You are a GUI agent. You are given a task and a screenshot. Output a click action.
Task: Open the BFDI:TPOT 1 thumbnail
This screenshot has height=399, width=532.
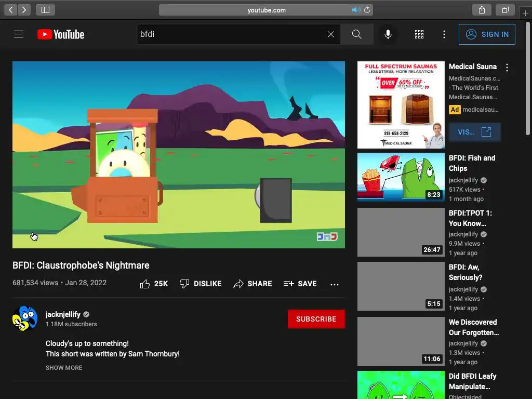tap(401, 232)
